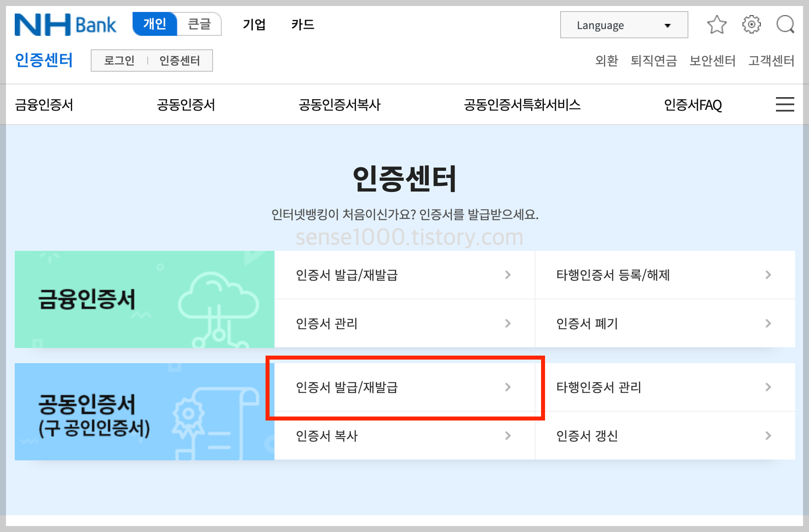Viewport: 809px width, 532px height.
Task: Open the Language dropdown
Action: 623,25
